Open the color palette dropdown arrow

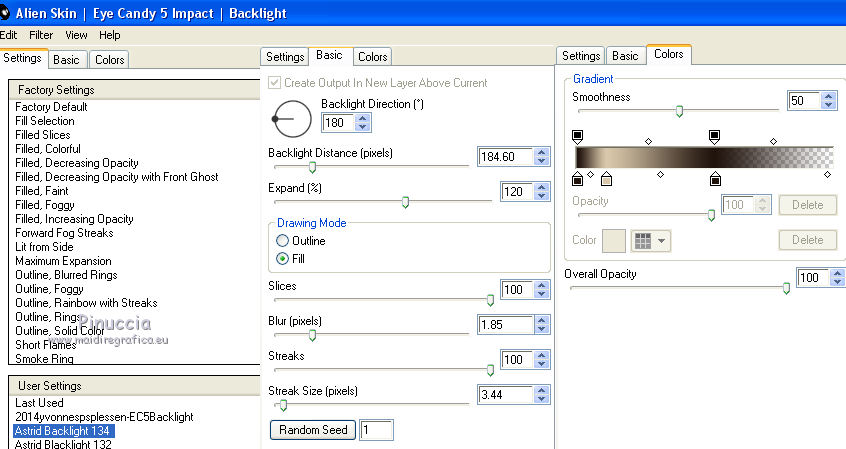[662, 241]
